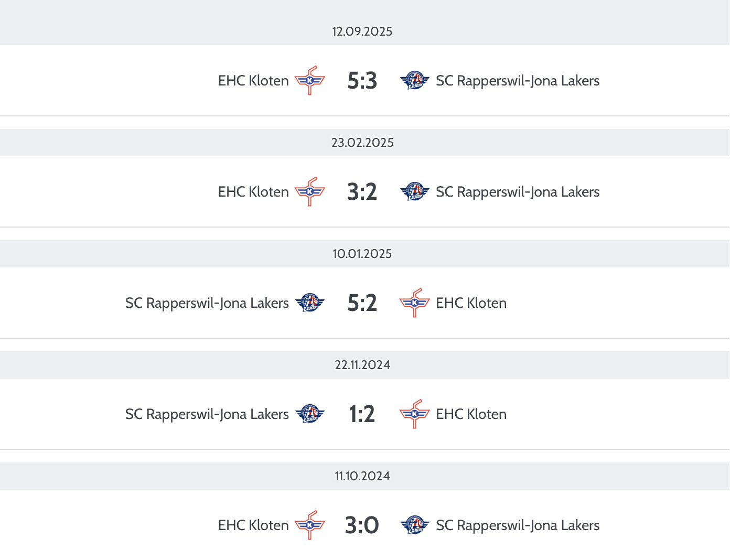Click the 5:2 score of 10.01.2025 game
Image resolution: width=730 pixels, height=560 pixels.
pyautogui.click(x=362, y=303)
